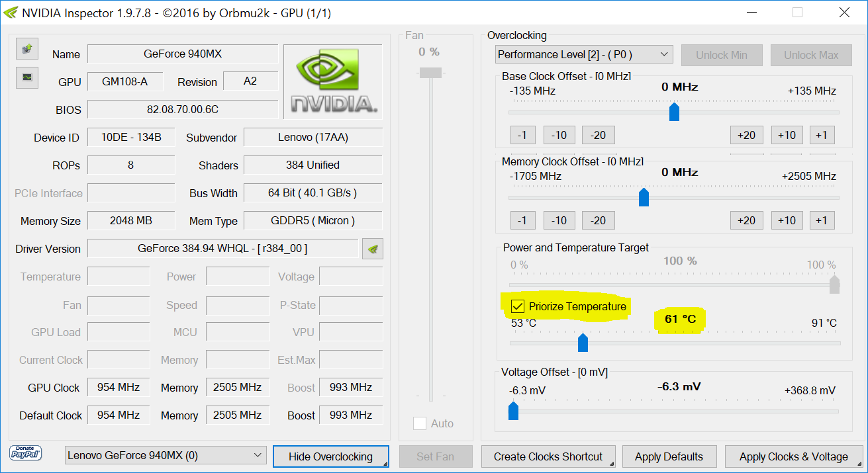Minimize the NVIDIA Inspector window
This screenshot has height=473, width=868.
(751, 13)
